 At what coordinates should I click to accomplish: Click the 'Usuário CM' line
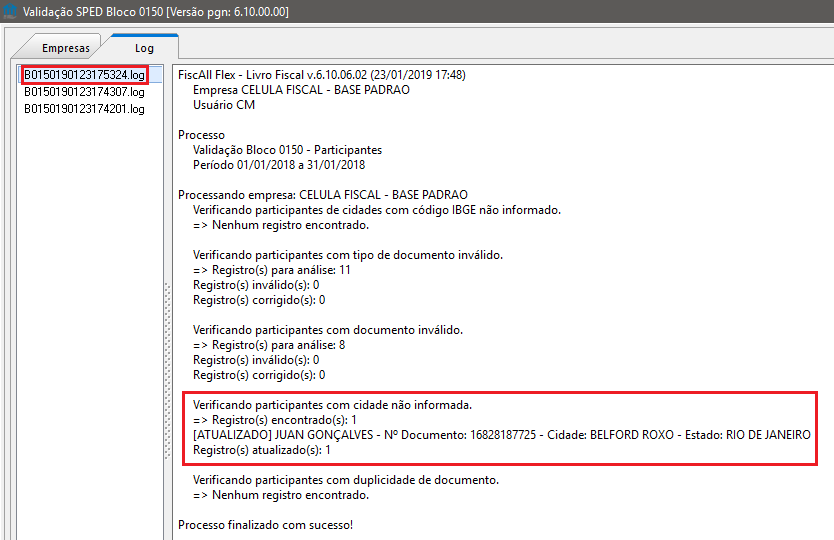tap(224, 105)
